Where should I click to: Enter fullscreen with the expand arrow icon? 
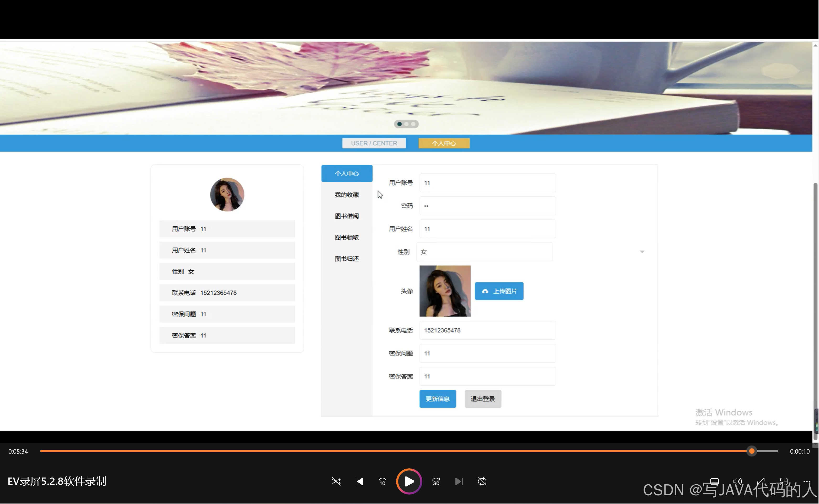click(x=761, y=481)
